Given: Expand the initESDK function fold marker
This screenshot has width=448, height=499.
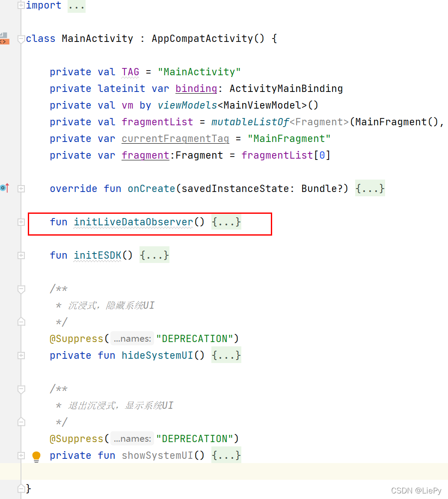Looking at the screenshot, I should [21, 256].
